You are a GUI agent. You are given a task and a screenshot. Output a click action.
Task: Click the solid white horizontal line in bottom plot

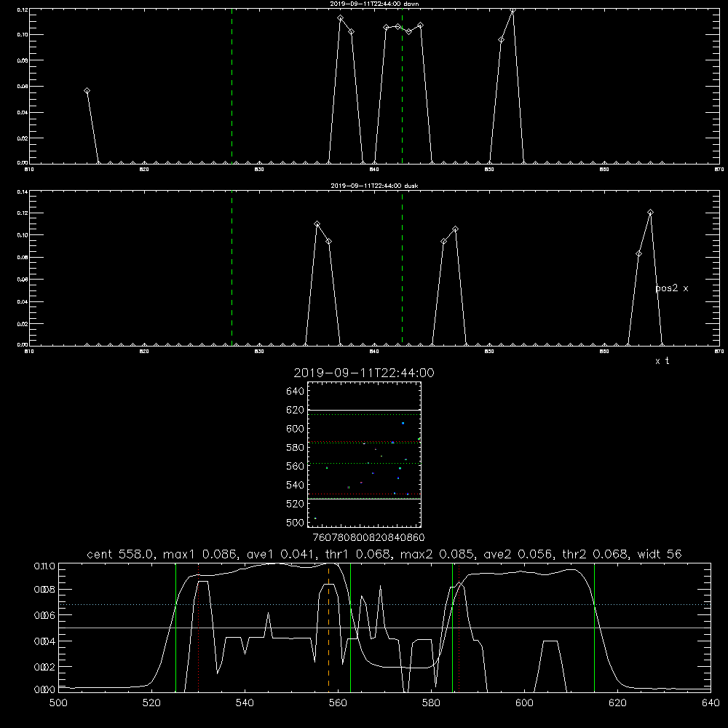(x=385, y=628)
